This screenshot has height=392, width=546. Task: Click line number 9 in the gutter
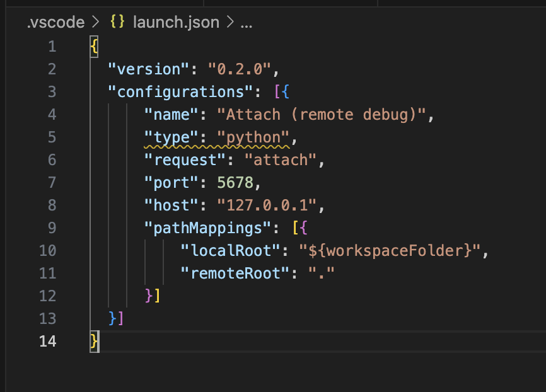(x=51, y=228)
